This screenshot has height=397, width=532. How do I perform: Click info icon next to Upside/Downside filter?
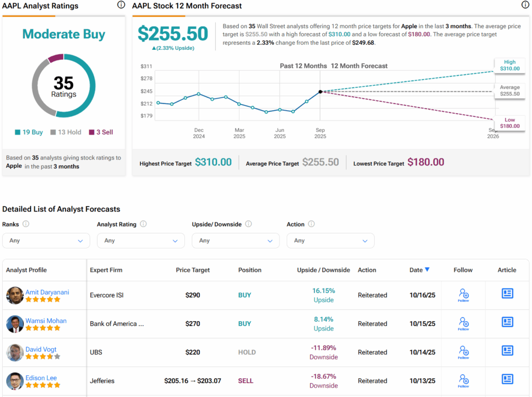pyautogui.click(x=248, y=224)
